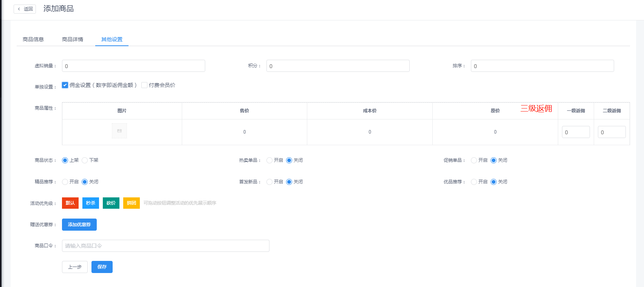Click the 二级返佣 input box

(x=612, y=132)
